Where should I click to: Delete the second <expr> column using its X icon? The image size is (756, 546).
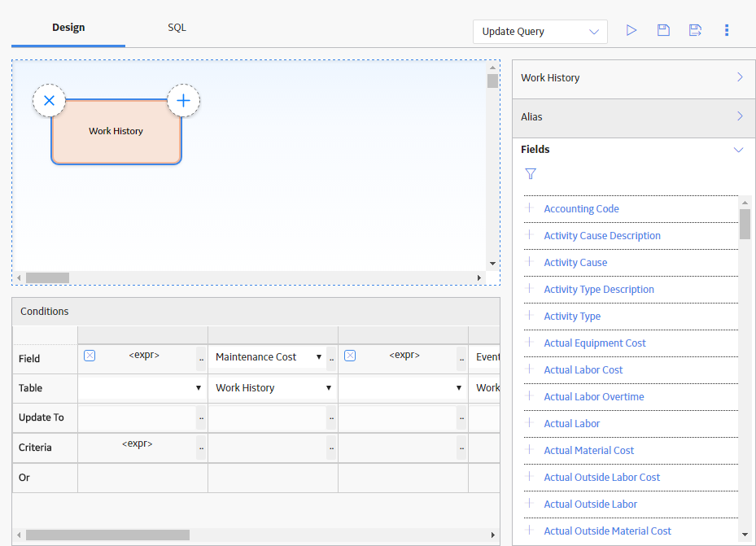pyautogui.click(x=350, y=356)
